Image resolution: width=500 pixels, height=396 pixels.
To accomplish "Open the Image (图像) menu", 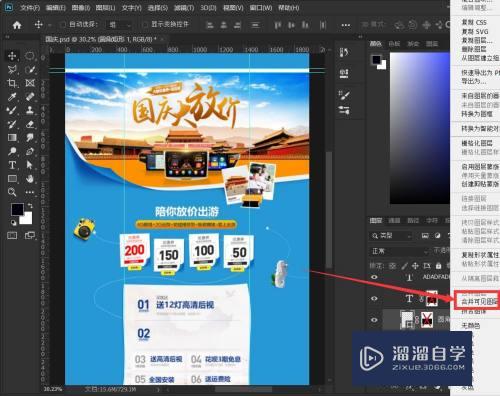I will (81, 7).
